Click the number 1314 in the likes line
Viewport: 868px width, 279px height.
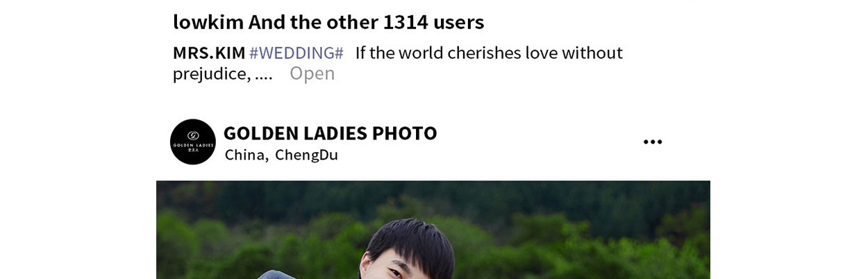click(x=406, y=22)
